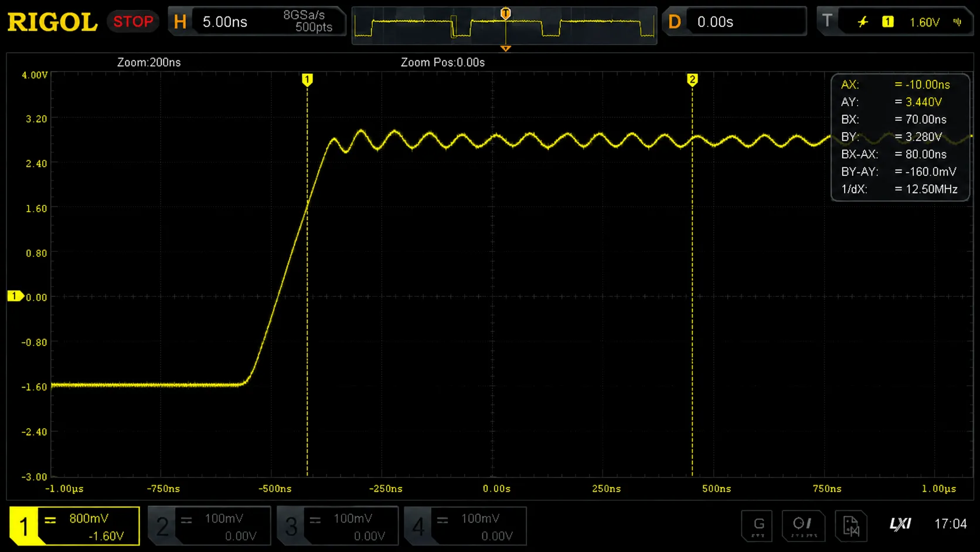The image size is (980, 552).
Task: Click the G function generator icon
Action: pos(758,526)
